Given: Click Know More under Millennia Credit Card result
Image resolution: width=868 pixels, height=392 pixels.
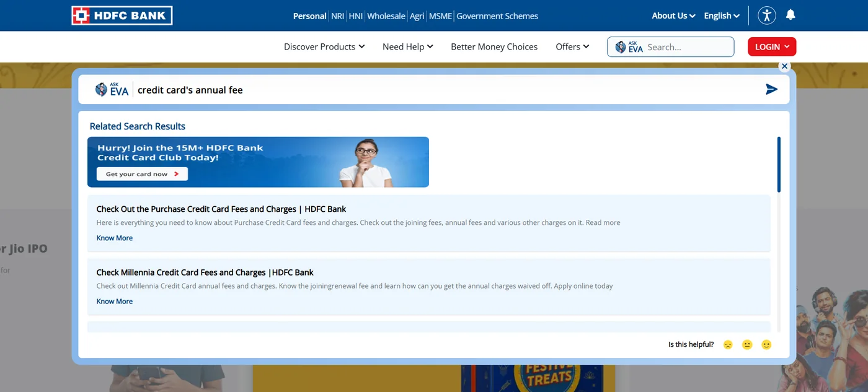Looking at the screenshot, I should click(x=115, y=302).
